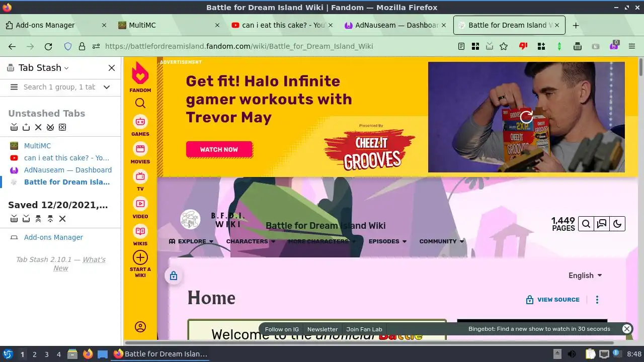The height and width of the screenshot is (362, 644).
Task: Click the wiki search icon next to 1,449 pages
Action: tap(586, 224)
